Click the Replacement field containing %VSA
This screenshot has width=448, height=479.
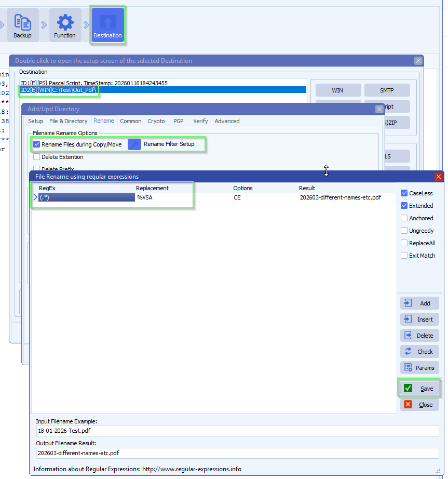[x=156, y=197]
